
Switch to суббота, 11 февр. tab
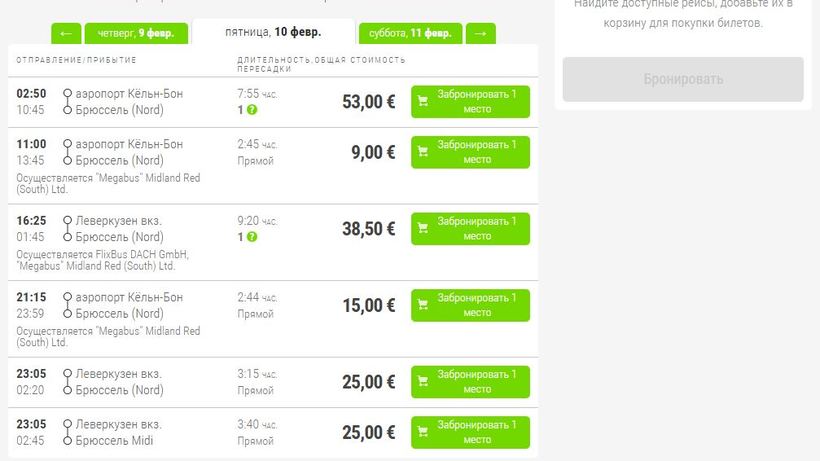click(x=410, y=33)
